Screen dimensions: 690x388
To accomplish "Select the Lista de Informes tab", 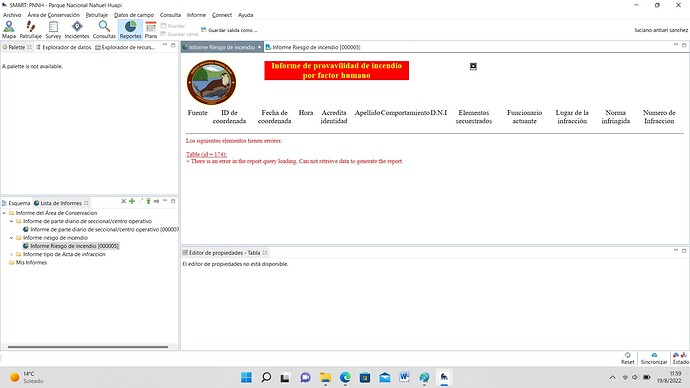I will point(61,203).
